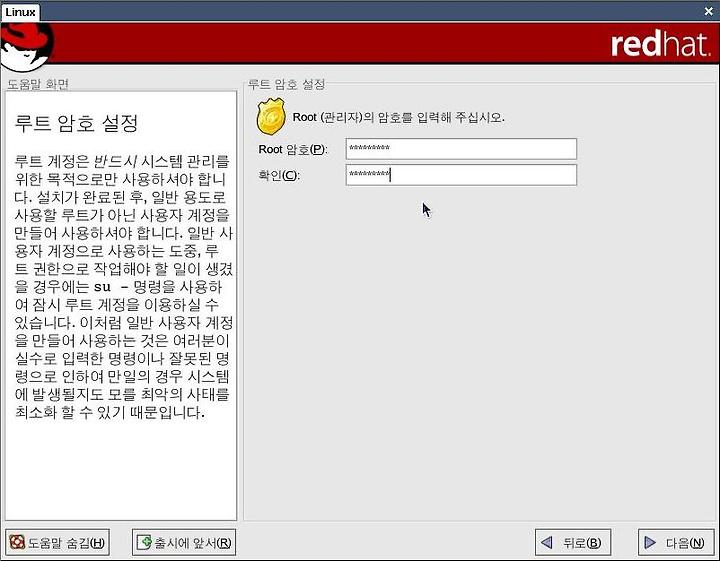
Task: Click the Root 암호 password input field
Action: [x=461, y=149]
